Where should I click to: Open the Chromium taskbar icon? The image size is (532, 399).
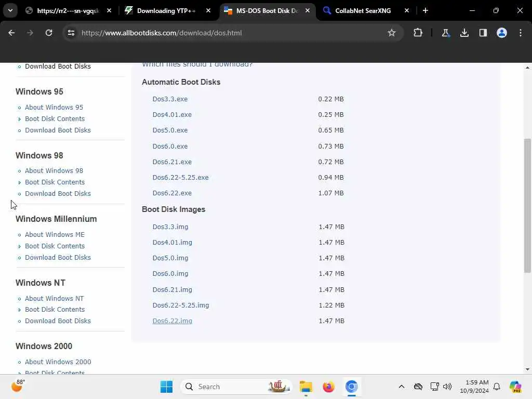[x=352, y=387]
